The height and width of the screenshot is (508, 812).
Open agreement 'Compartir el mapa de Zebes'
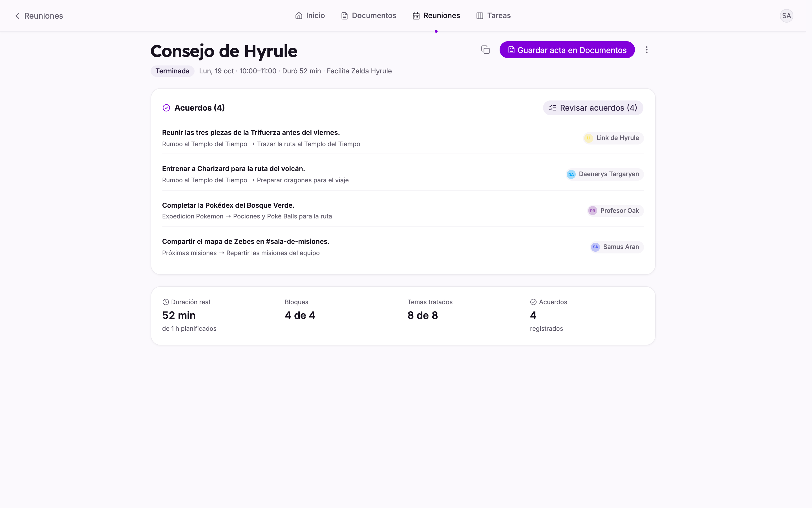[246, 242]
